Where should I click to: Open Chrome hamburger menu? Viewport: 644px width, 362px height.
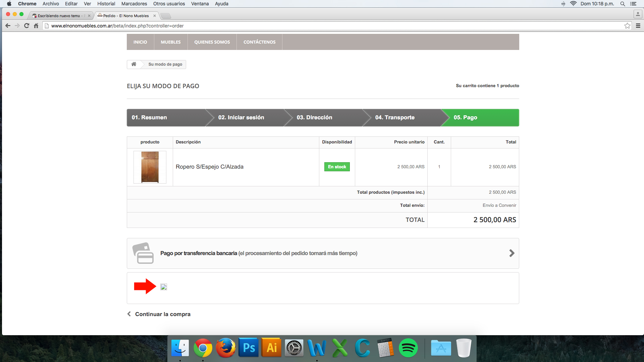tap(638, 26)
